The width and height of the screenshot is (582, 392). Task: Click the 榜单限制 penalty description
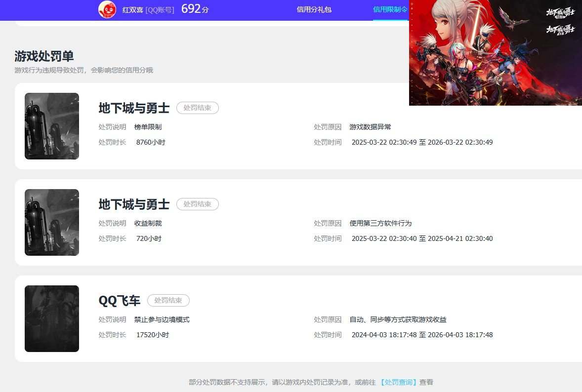[x=148, y=127]
